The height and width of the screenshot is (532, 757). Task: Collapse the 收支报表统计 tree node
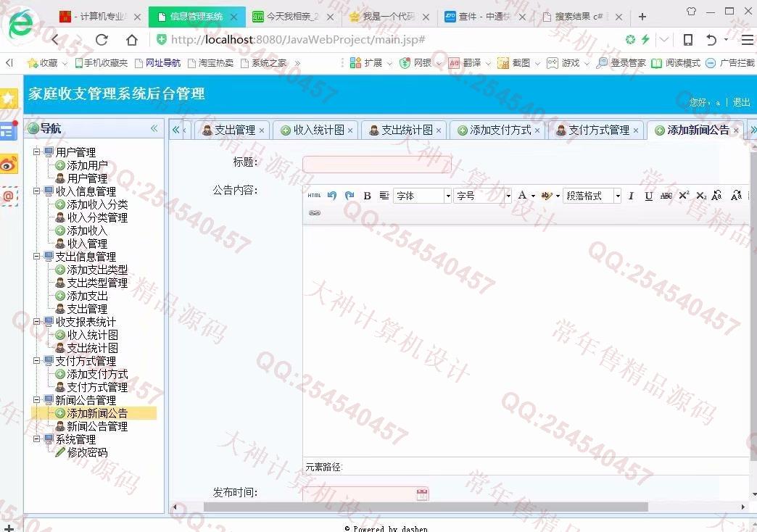[37, 321]
